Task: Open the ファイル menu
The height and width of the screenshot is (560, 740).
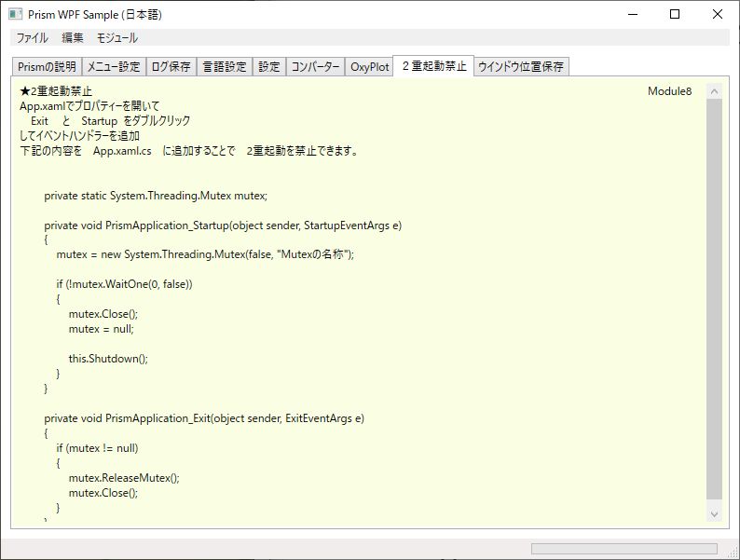Action: point(32,38)
